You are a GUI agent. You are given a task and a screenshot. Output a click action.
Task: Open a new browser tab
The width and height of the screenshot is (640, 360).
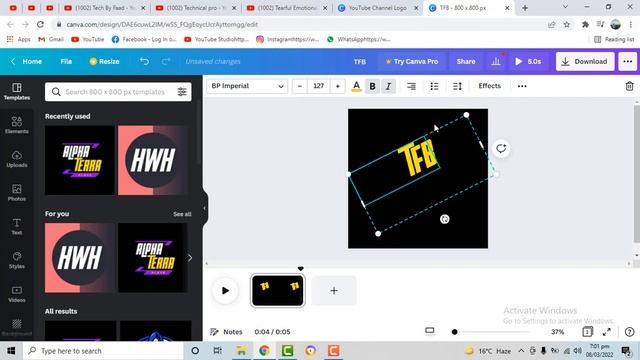point(525,8)
